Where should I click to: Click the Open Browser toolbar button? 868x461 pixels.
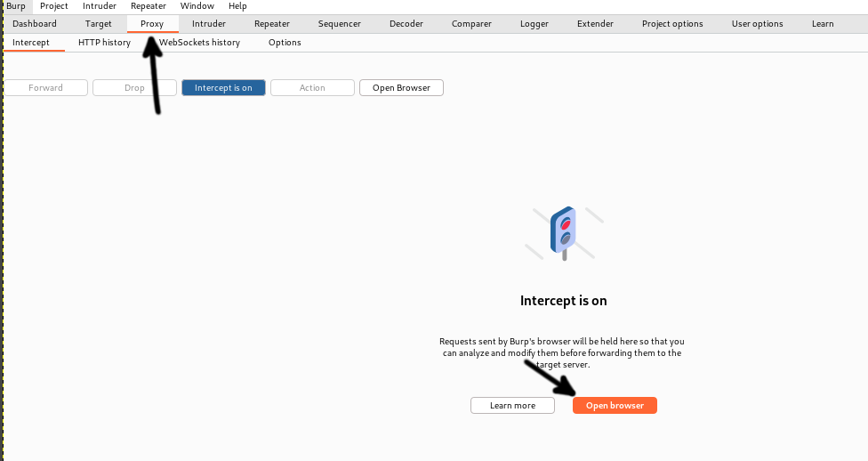(x=401, y=87)
